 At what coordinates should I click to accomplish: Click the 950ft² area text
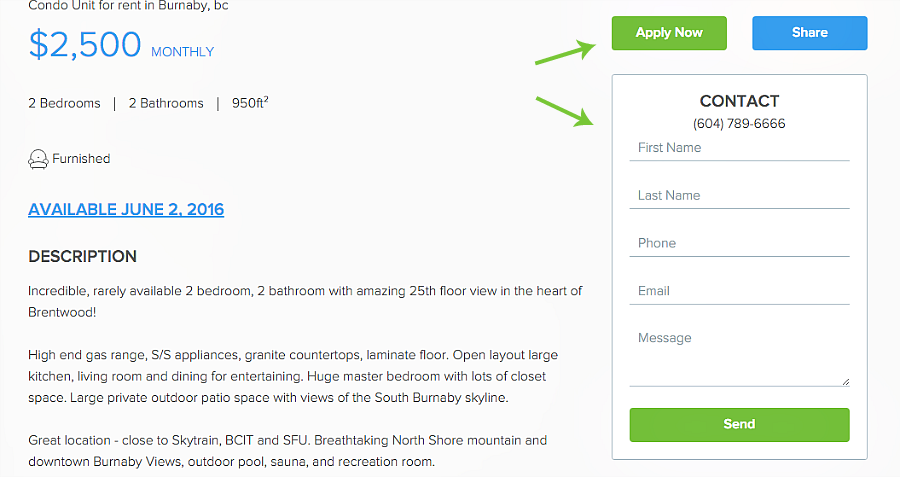250,103
